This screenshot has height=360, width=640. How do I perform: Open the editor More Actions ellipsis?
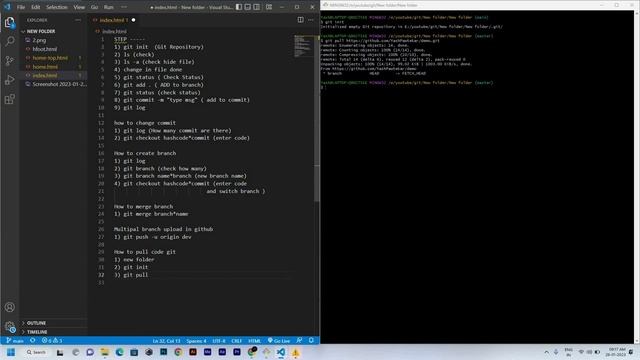click(x=311, y=20)
